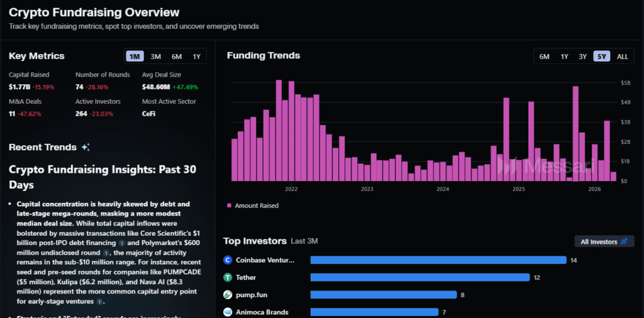The image size is (644, 318).
Task: Click the Coinbase Ventures logo icon
Action: coord(228,260)
